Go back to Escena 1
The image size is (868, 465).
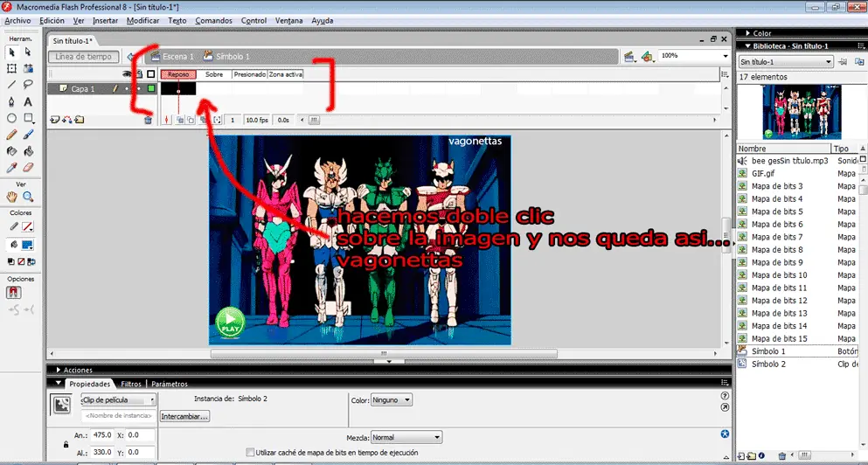[172, 57]
